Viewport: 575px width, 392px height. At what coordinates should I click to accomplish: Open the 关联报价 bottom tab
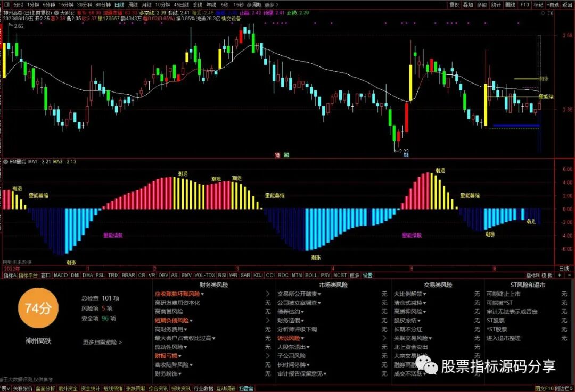(23, 389)
